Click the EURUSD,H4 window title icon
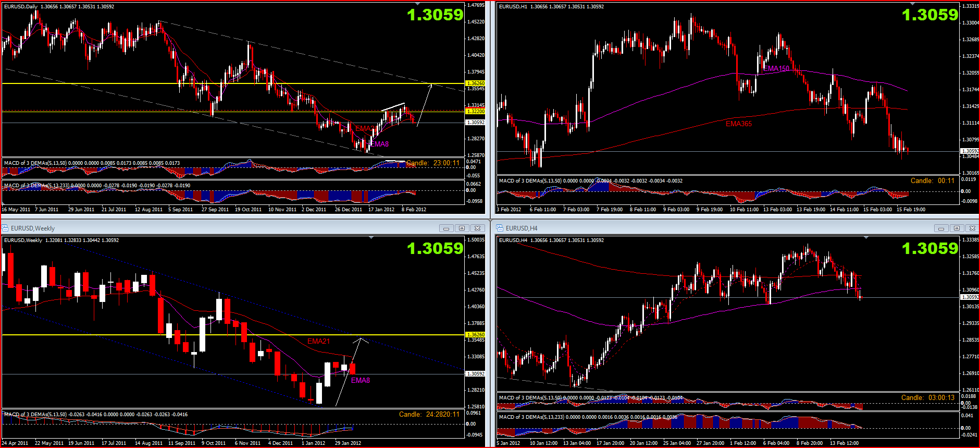Viewport: 980px width, 448px height. (500, 228)
